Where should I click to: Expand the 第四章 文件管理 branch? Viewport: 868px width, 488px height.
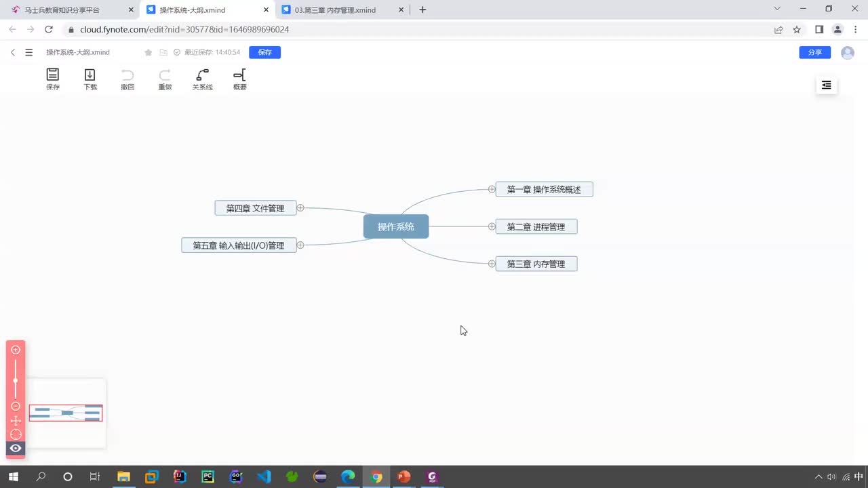[x=300, y=208]
